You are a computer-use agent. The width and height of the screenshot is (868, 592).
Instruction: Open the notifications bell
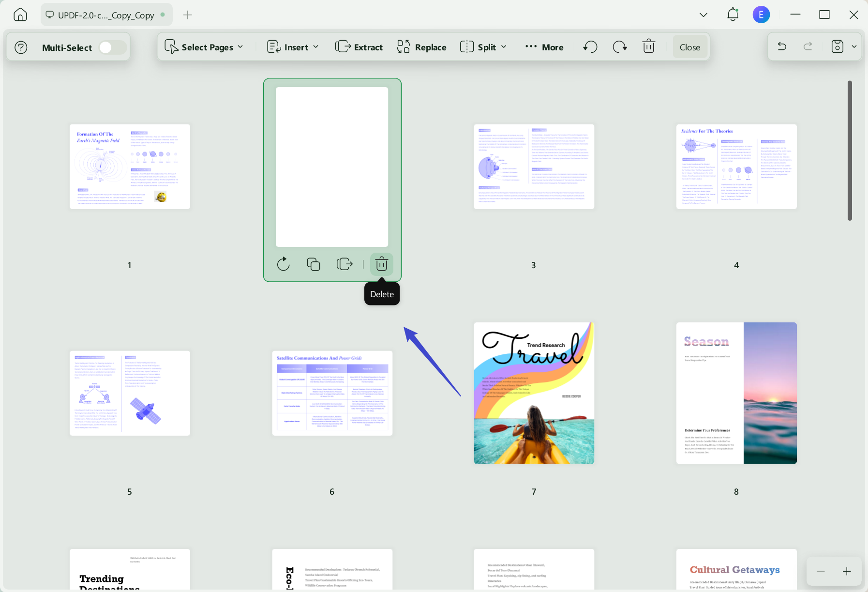pyautogui.click(x=733, y=15)
